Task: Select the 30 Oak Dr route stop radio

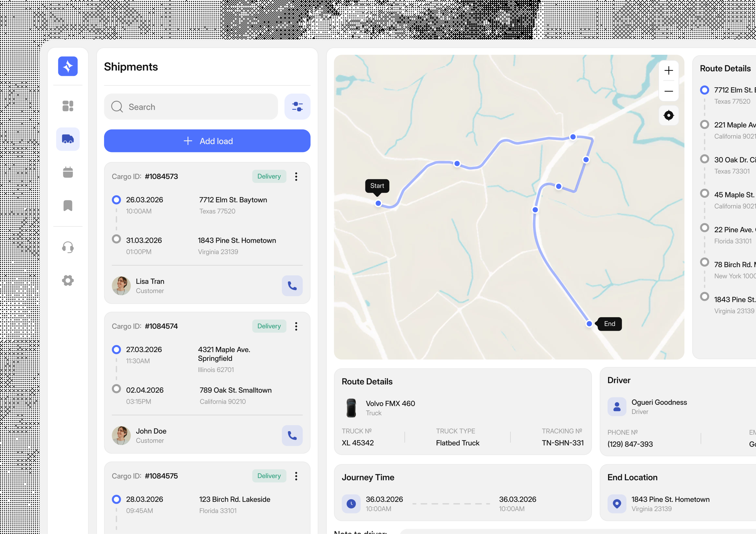Action: click(x=704, y=159)
